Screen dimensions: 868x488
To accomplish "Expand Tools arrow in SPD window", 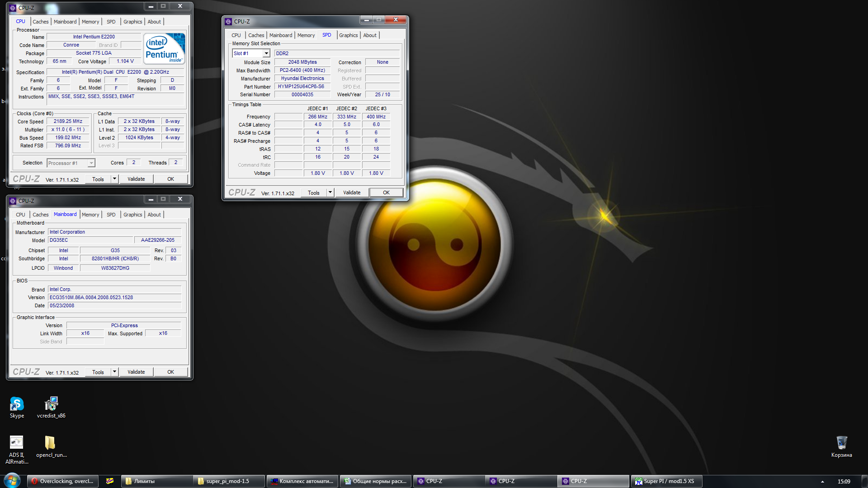I will coord(330,192).
